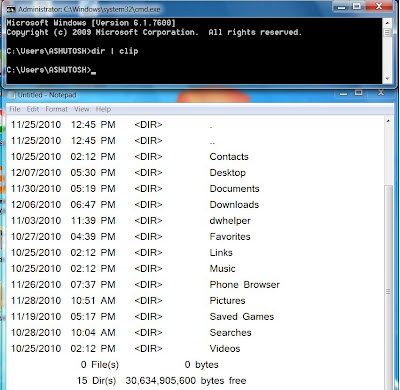The image size is (400, 390).
Task: Click the '0 File(s)' summary text
Action: (x=100, y=365)
